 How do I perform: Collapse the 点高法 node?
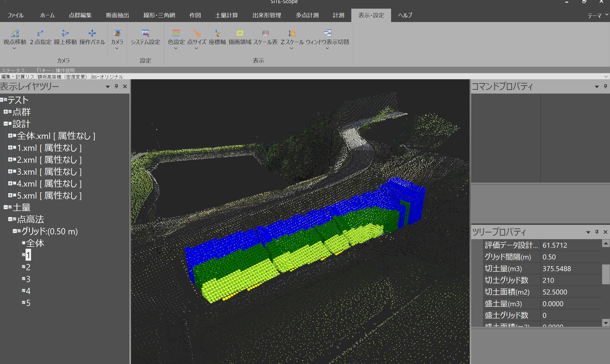[x=10, y=219]
